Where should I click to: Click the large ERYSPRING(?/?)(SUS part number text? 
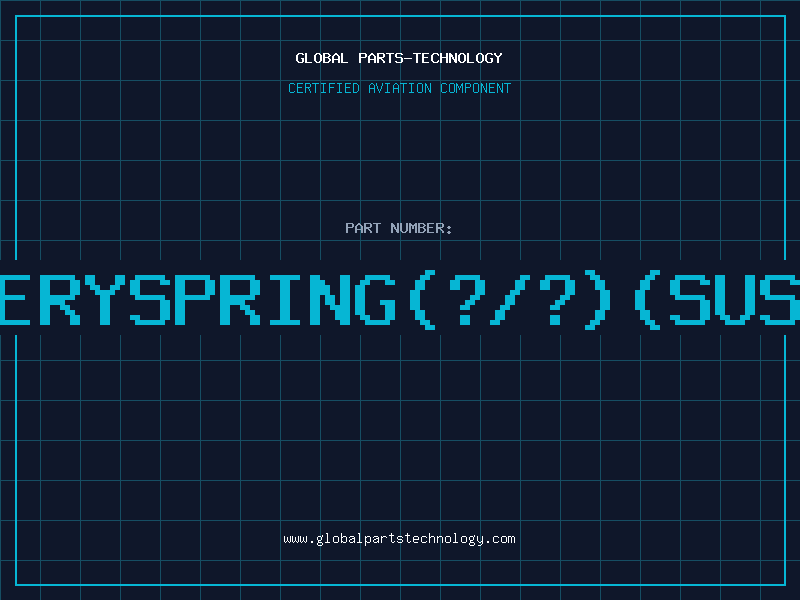(x=400, y=299)
